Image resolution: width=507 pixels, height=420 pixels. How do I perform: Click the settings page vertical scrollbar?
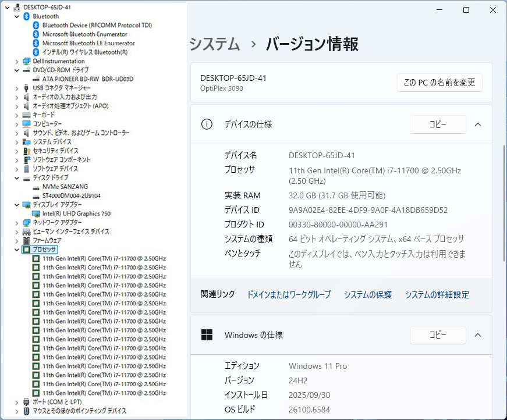(504, 175)
